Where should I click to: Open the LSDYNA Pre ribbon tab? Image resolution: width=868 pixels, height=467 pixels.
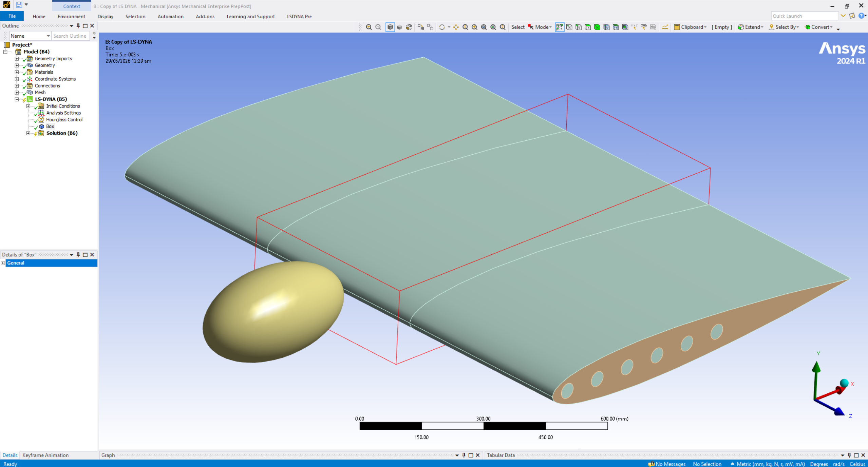click(299, 16)
